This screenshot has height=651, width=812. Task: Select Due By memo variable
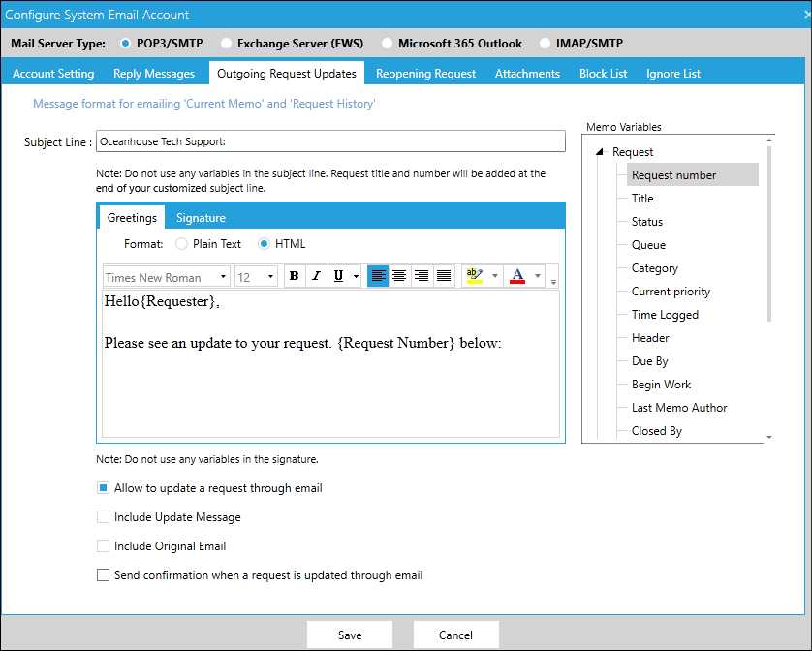649,361
